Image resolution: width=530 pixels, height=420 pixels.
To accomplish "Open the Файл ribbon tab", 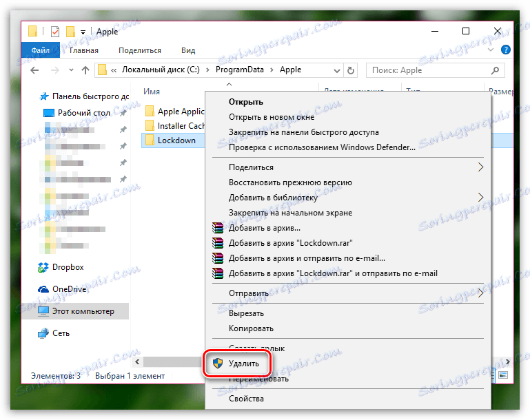I will [41, 50].
